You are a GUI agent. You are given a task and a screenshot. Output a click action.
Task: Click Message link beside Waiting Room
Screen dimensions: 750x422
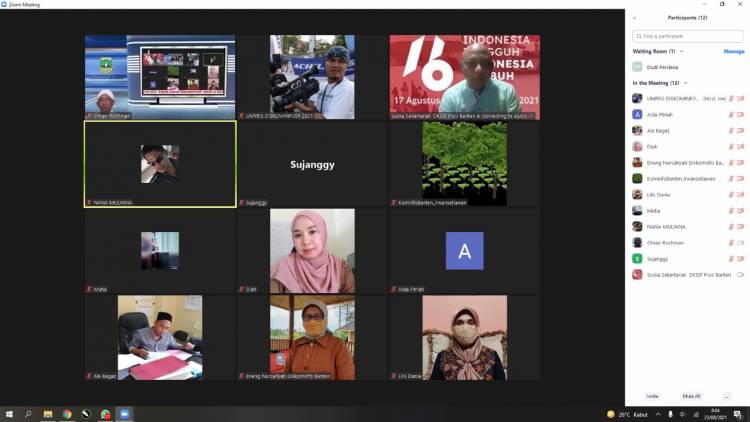(734, 52)
